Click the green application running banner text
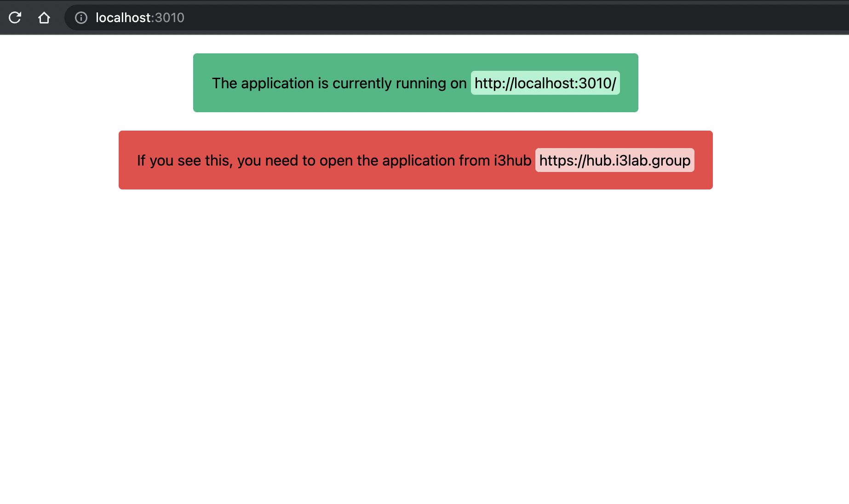This screenshot has height=504, width=849. (339, 83)
